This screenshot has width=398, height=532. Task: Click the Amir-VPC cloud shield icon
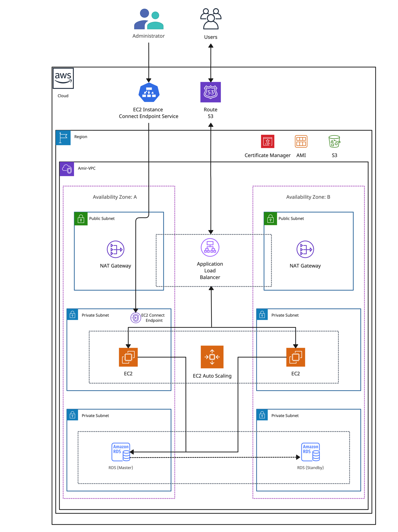[67, 169]
